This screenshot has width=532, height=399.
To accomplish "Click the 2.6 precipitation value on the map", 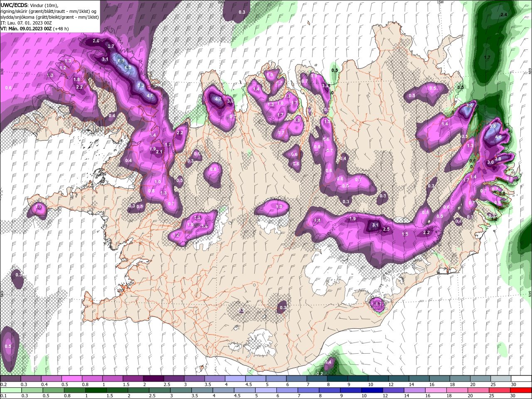I will click(96, 41).
